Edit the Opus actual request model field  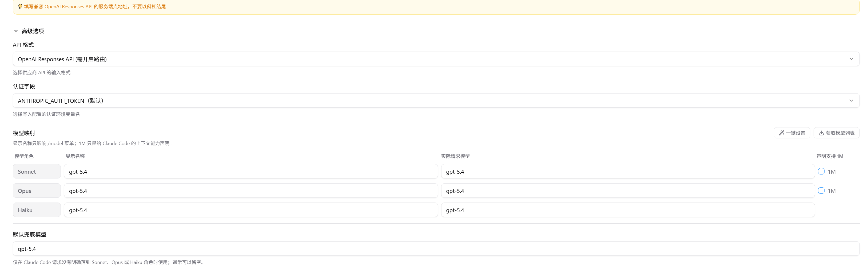point(628,191)
